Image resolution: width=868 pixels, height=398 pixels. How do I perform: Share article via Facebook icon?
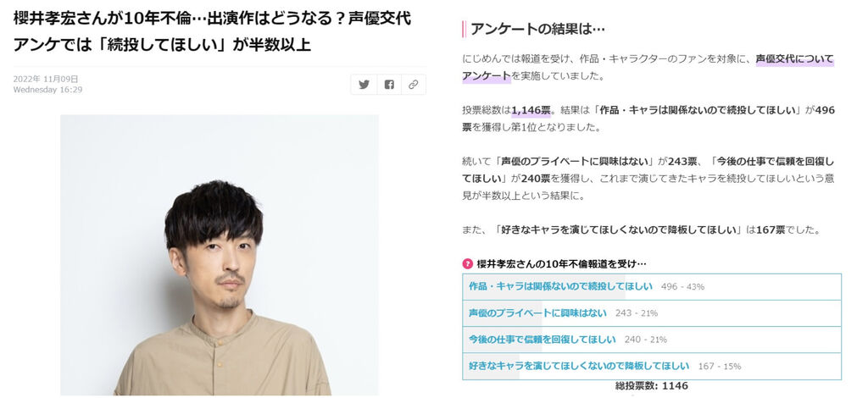point(389,85)
